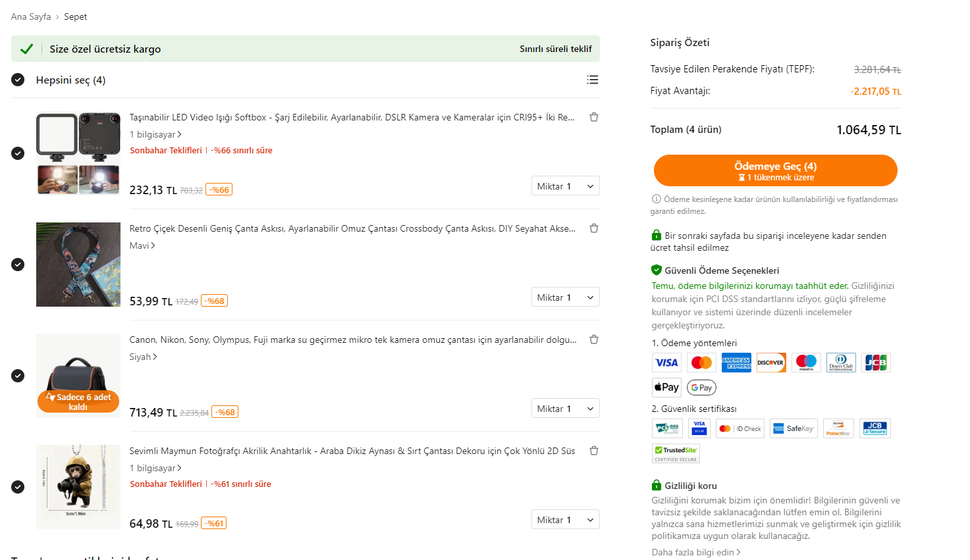Click the Apple Pay payment icon
970x560 pixels.
click(666, 388)
